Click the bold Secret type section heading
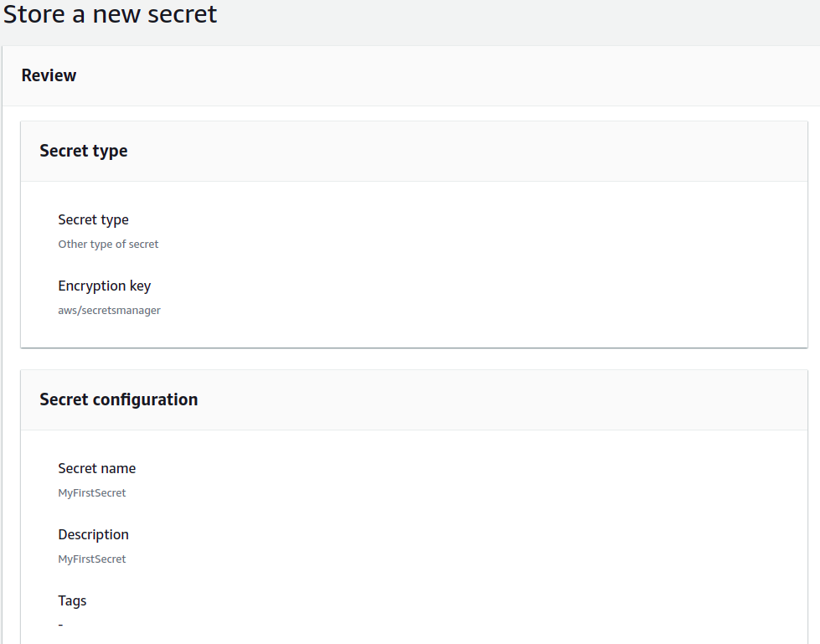 [x=84, y=151]
